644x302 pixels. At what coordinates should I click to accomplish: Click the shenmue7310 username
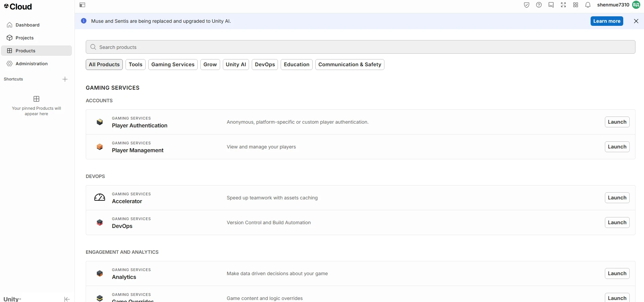[x=613, y=5]
